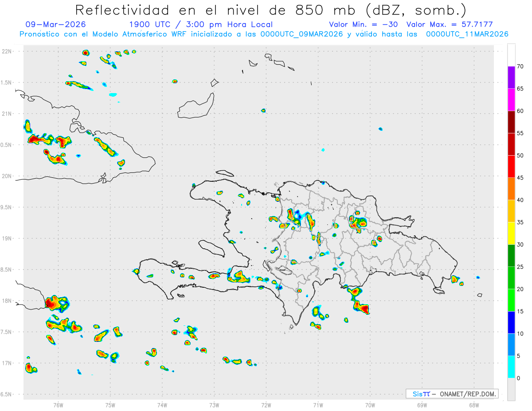The height and width of the screenshot is (411, 532).
Task: Click the '76W' longitude label
Action: [58, 405]
